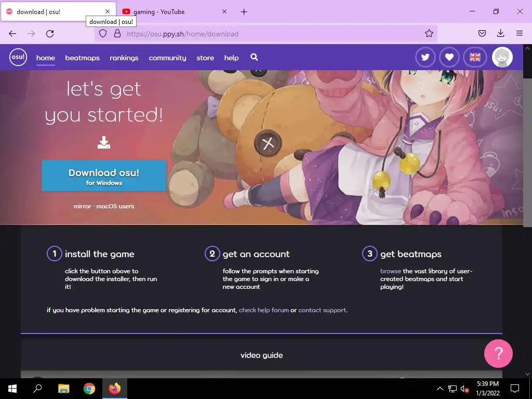Click the "get an account" heading
The image size is (532, 399).
[x=256, y=254]
